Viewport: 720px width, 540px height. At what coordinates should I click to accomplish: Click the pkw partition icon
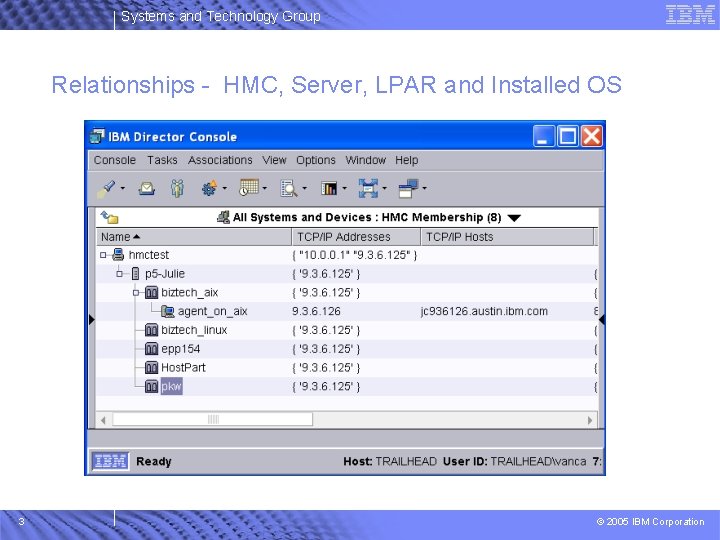click(x=151, y=386)
